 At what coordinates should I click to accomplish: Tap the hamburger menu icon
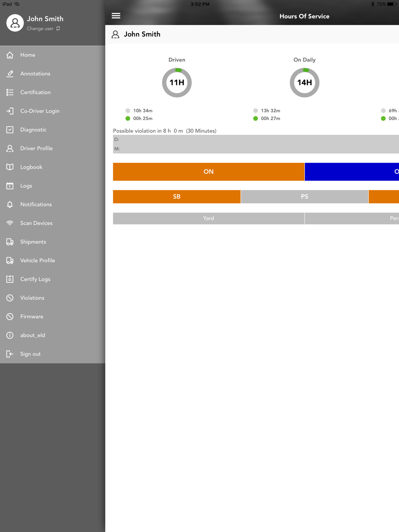116,16
